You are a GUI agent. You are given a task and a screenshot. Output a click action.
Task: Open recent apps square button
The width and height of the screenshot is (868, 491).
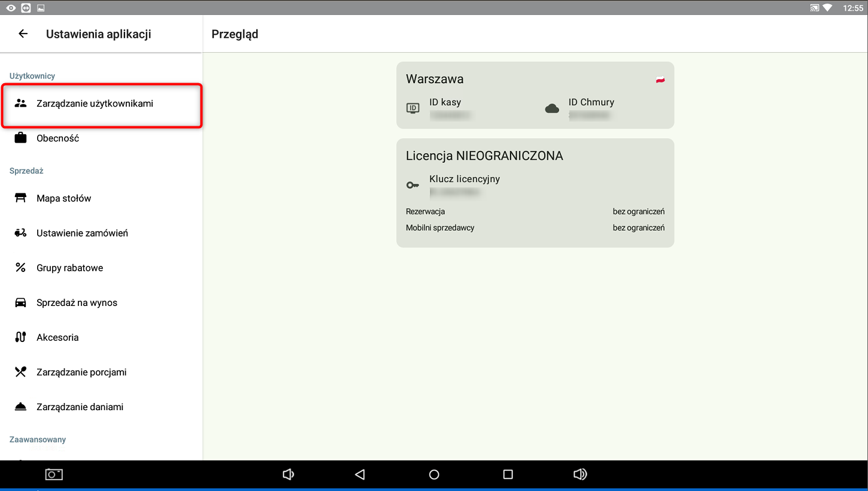click(x=508, y=474)
